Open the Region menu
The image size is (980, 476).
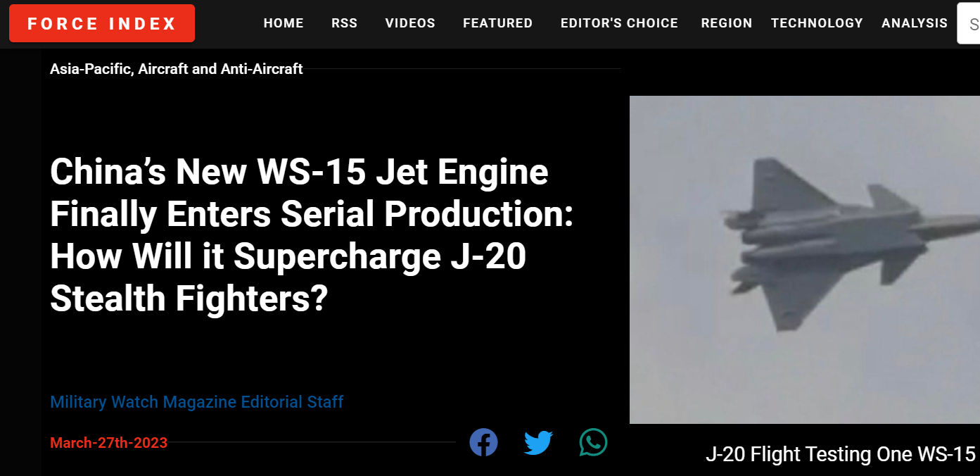[727, 23]
